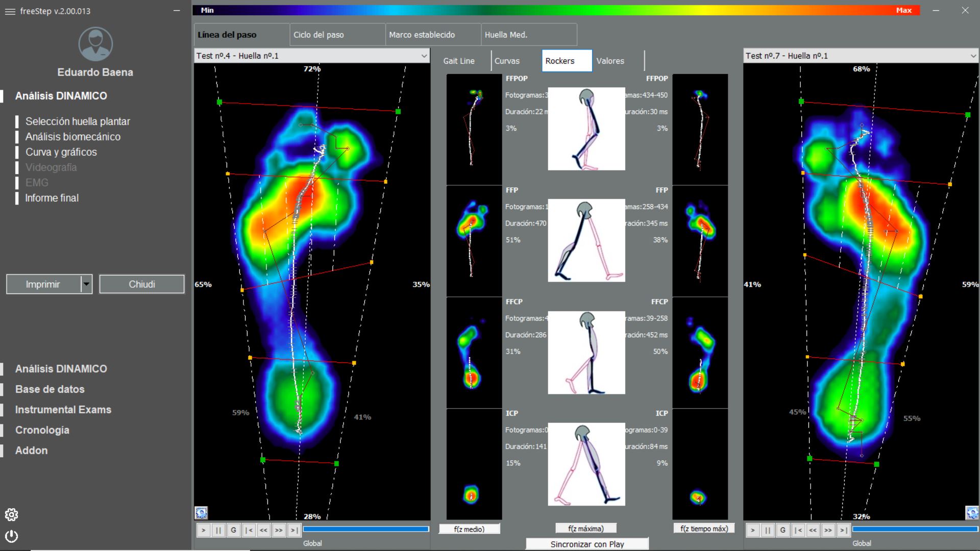Click the left footprint playback progress bar

(x=365, y=530)
